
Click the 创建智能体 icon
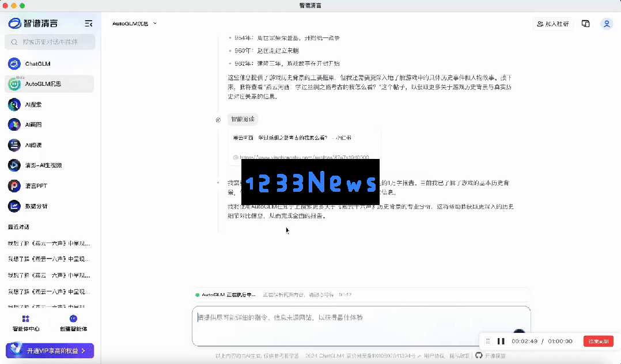[73, 319]
